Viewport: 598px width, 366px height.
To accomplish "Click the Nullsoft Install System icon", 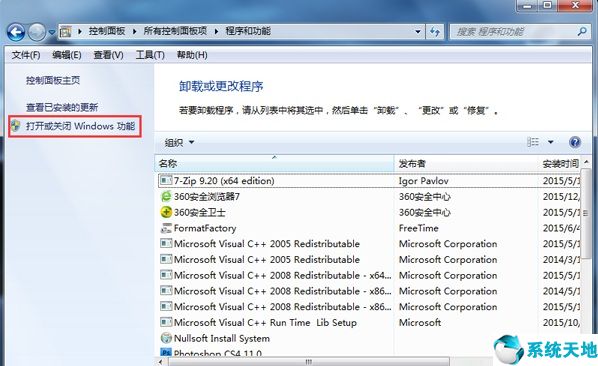I will click(166, 338).
